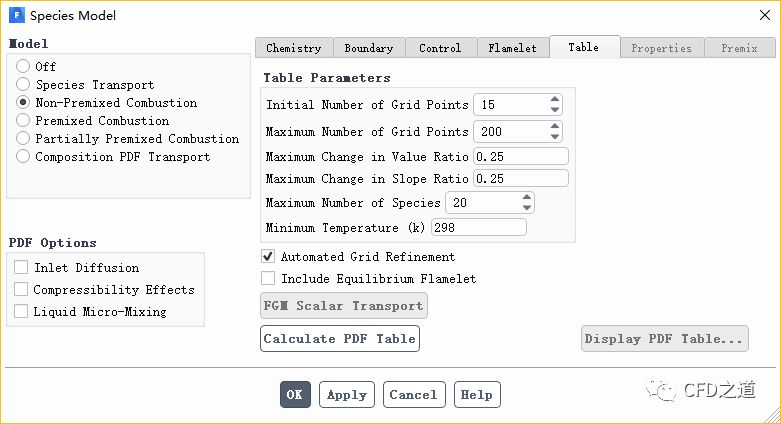Decrease Maximum Number of Grid Points

pos(554,137)
